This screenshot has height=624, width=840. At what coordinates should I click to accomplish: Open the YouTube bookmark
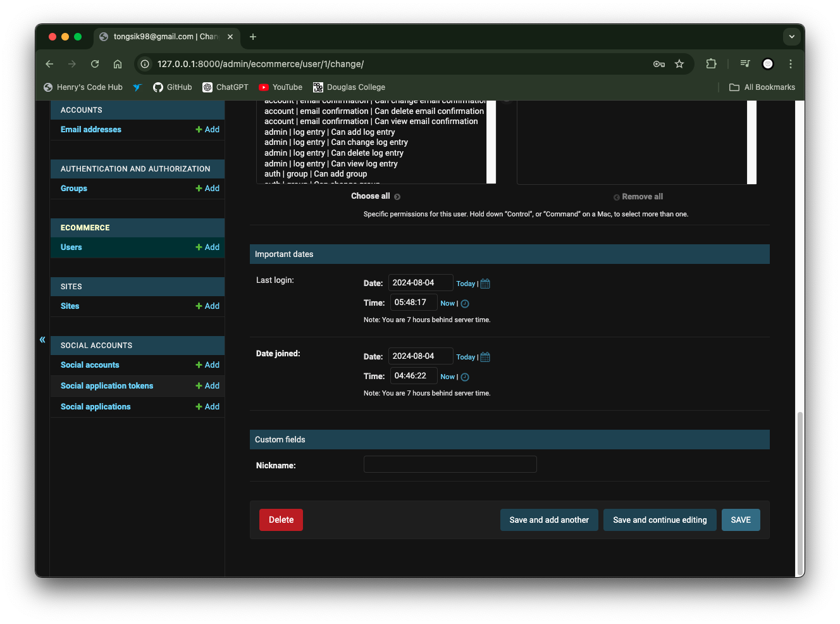click(x=281, y=87)
